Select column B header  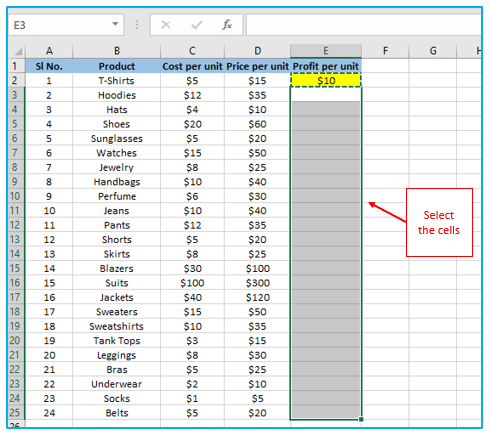pos(117,51)
